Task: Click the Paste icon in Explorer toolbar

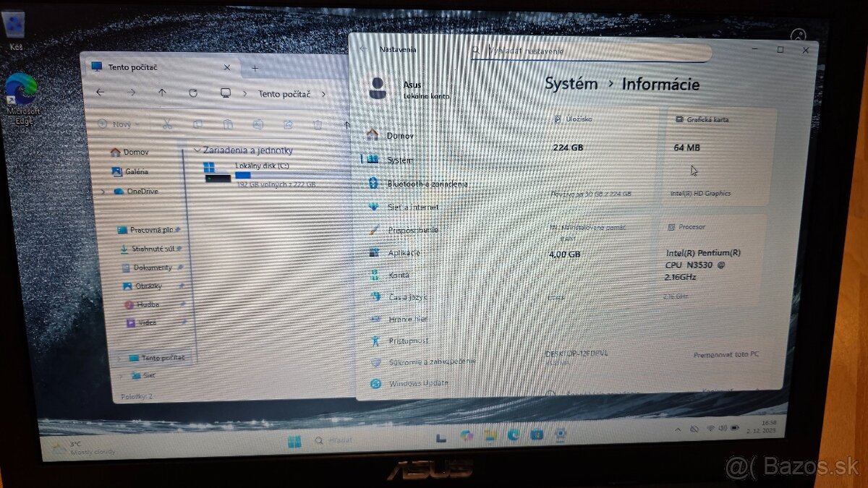Action: 228,124
